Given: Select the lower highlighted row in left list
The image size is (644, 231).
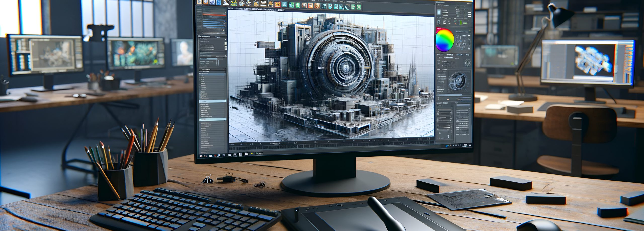Looking at the screenshot, I should 213,120.
